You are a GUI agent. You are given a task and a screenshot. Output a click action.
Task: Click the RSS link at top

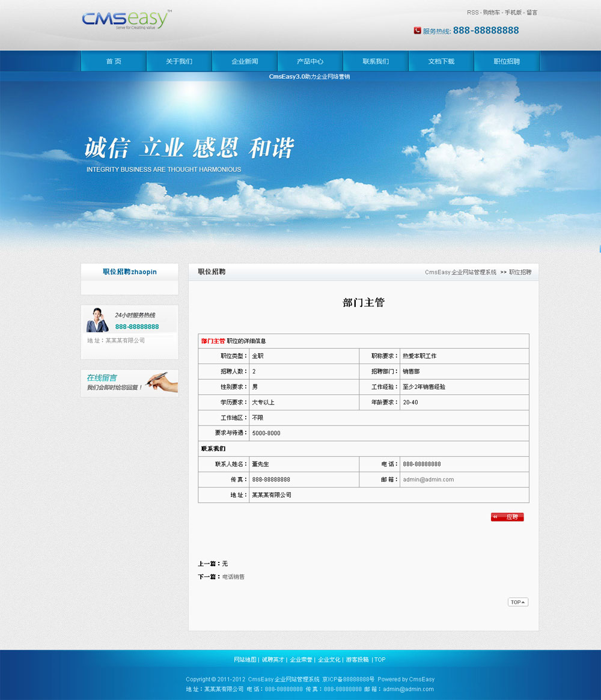(x=472, y=13)
